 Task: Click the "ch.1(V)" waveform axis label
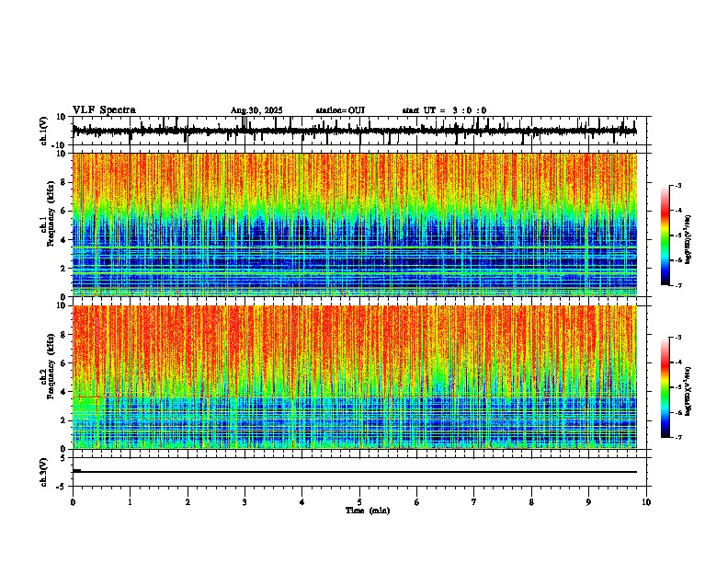click(44, 131)
